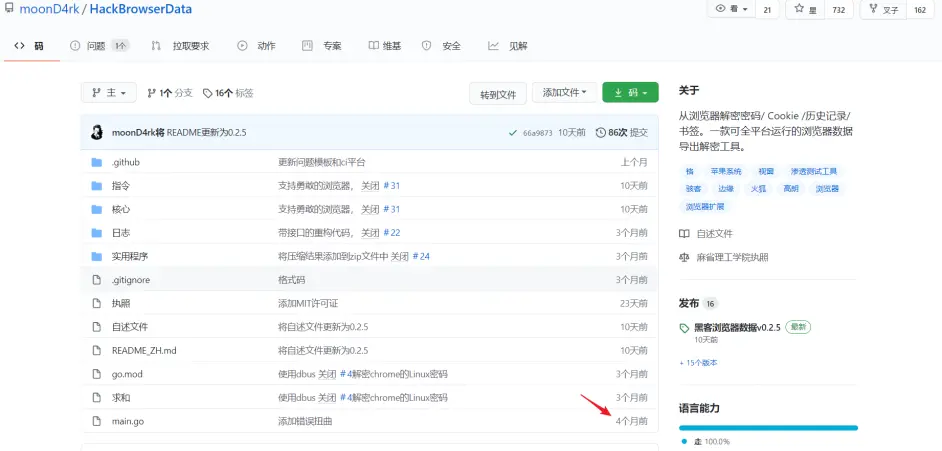
Task: Open the 麻省理工学院执照 license link
Action: pos(724,257)
